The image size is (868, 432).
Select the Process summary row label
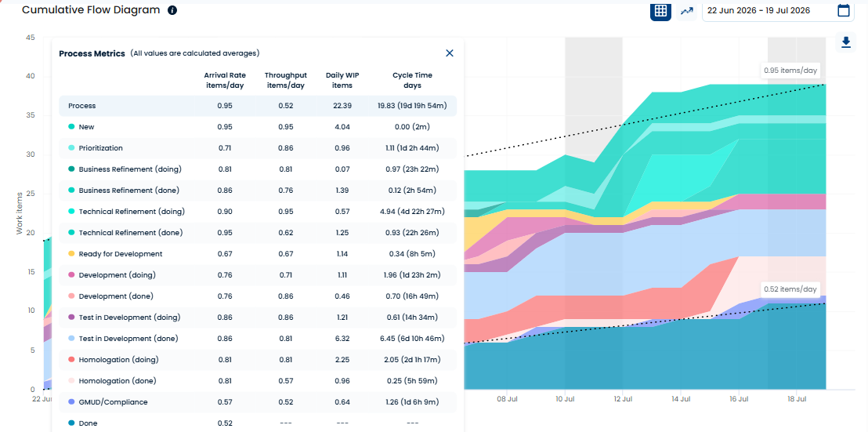tap(82, 105)
